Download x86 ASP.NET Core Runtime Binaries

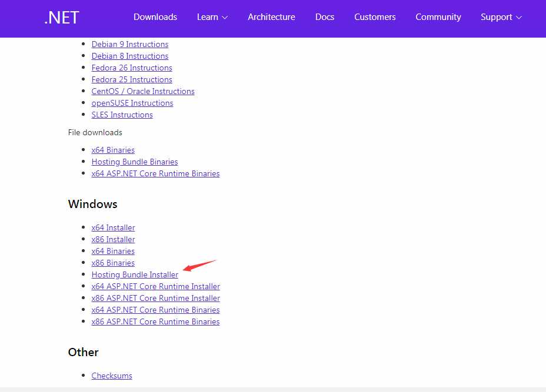click(x=155, y=321)
